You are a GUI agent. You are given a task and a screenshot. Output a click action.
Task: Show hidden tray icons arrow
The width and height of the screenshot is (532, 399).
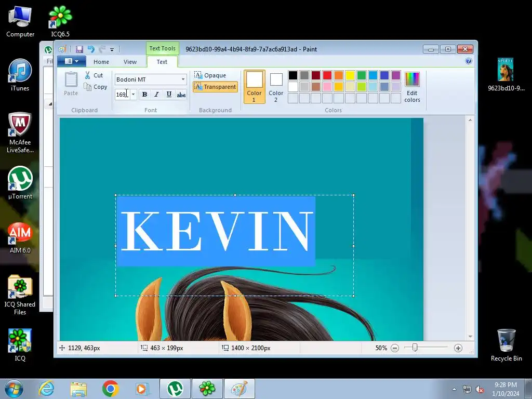point(454,389)
